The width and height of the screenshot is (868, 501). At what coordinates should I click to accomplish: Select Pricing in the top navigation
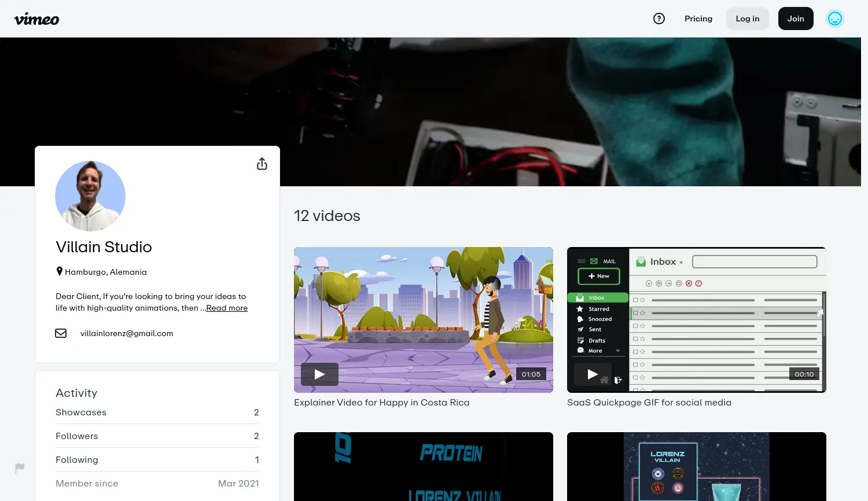[698, 19]
